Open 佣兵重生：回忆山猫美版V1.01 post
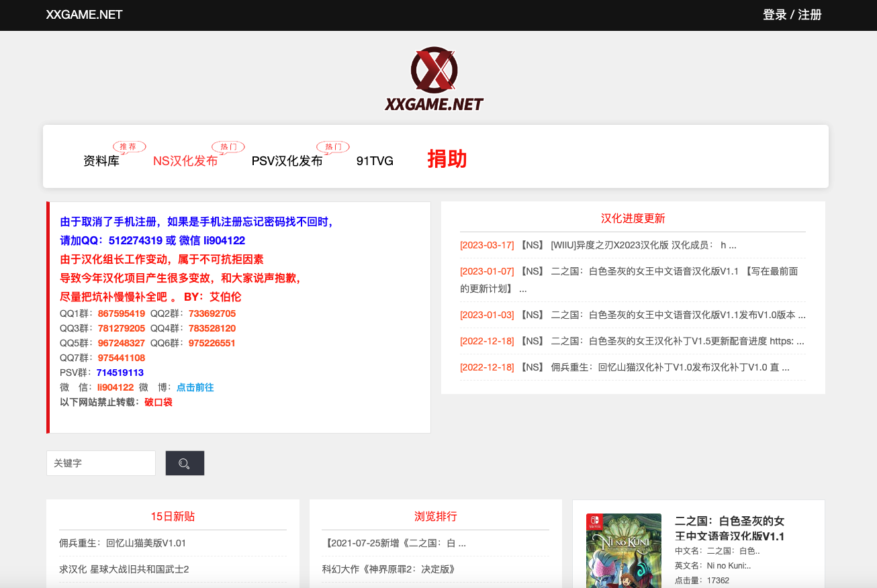This screenshot has width=877, height=588. (x=123, y=543)
